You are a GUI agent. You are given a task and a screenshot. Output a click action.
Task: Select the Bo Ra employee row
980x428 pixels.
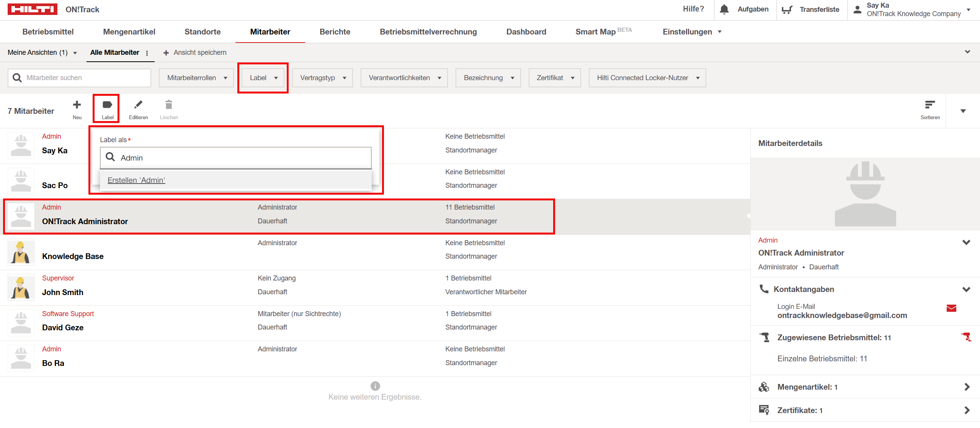click(375, 359)
